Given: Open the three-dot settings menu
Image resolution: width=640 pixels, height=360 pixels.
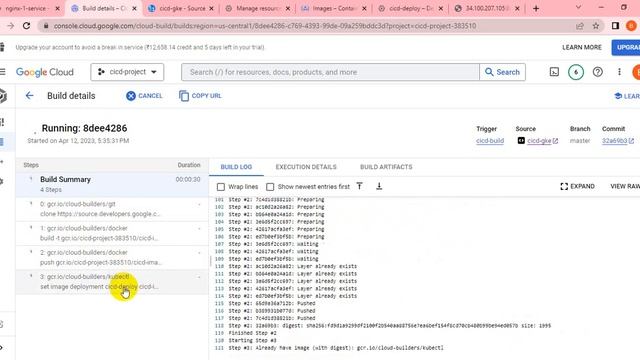Looking at the screenshot, I should pyautogui.click(x=619, y=72).
